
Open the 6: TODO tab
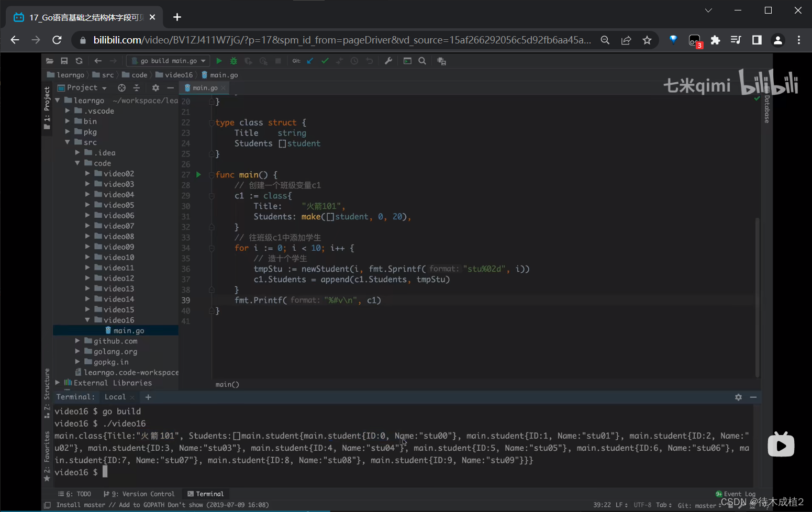coord(74,494)
